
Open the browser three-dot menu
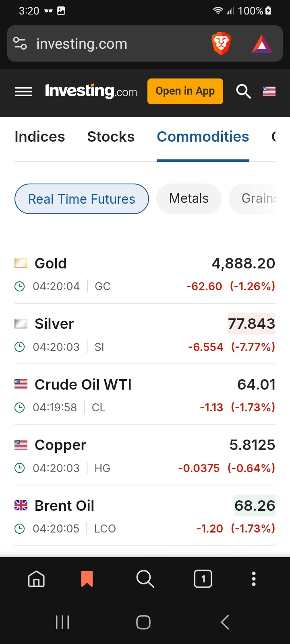tap(253, 579)
